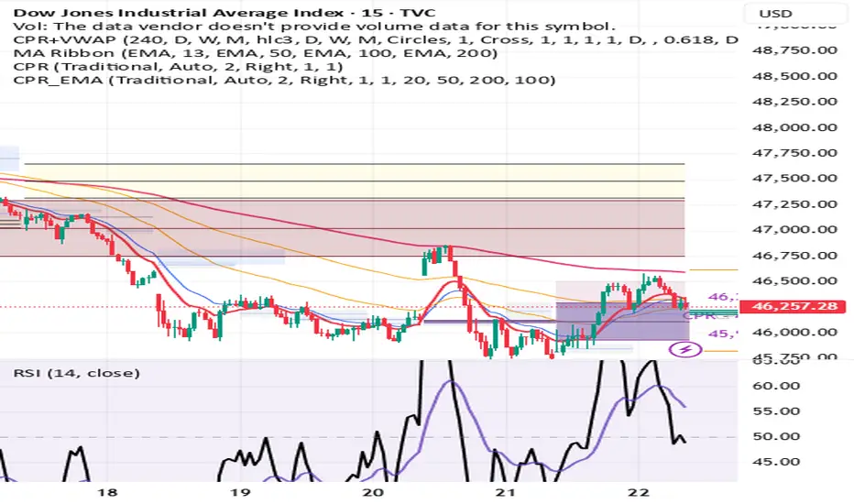Select the CPR (Traditional, Auto, 2) legend
This screenshot has height=504, width=854.
point(178,67)
